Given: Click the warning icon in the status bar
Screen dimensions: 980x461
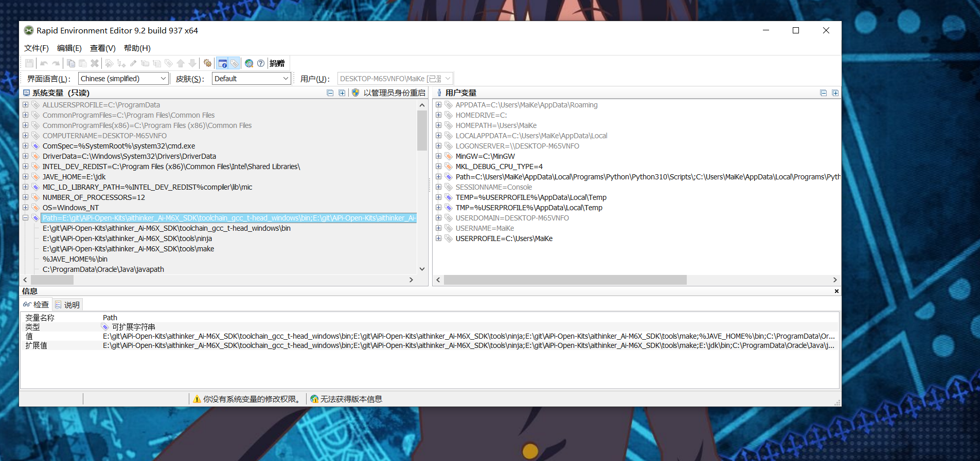Looking at the screenshot, I should [197, 399].
